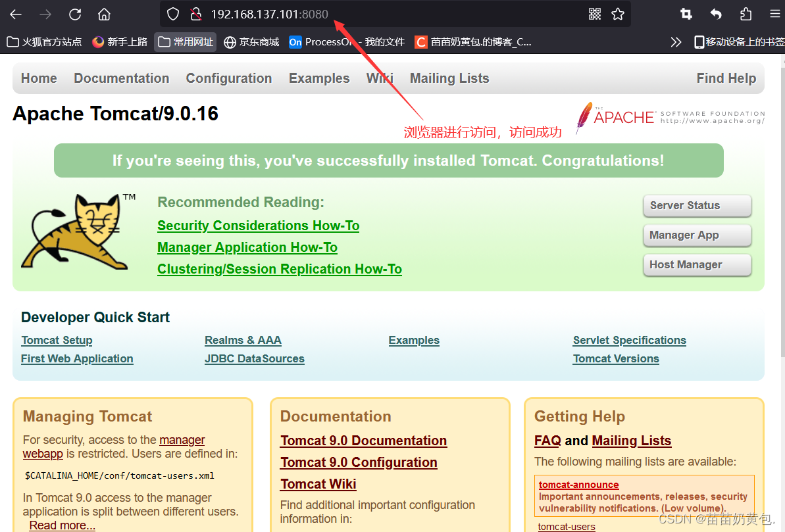Image resolution: width=785 pixels, height=532 pixels.
Task: Open the tomcat-users mailing list link
Action: point(567,527)
